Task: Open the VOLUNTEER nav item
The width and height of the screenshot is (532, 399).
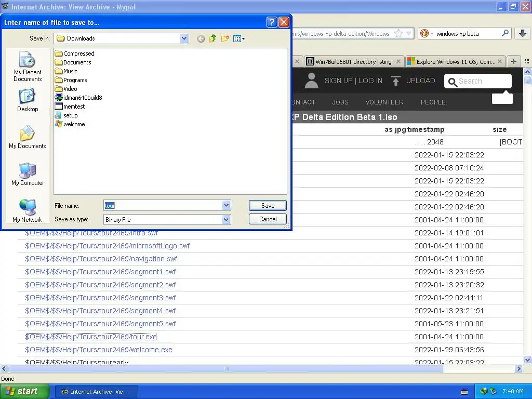Action: pyautogui.click(x=384, y=102)
